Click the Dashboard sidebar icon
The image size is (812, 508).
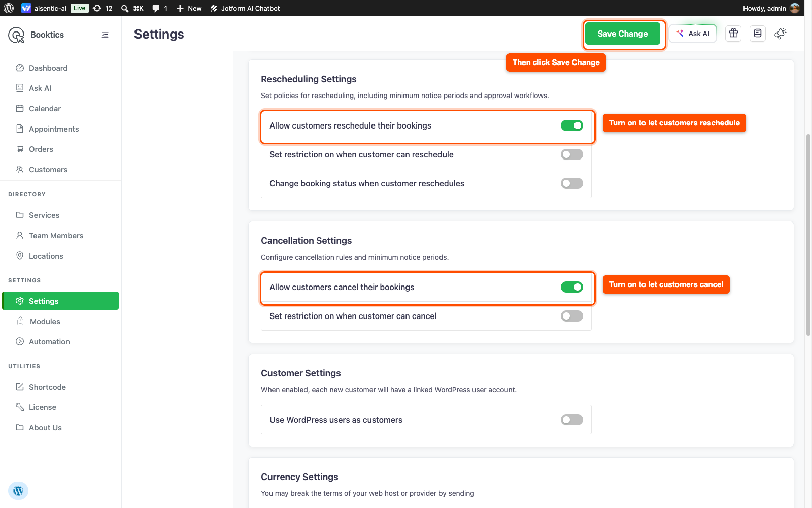(20, 68)
